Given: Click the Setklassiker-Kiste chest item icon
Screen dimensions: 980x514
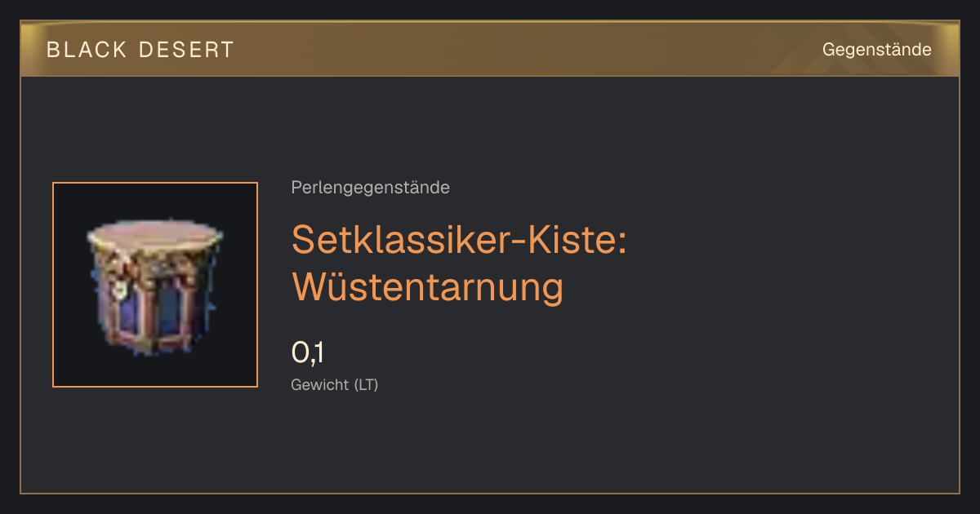Looking at the screenshot, I should pos(154,286).
